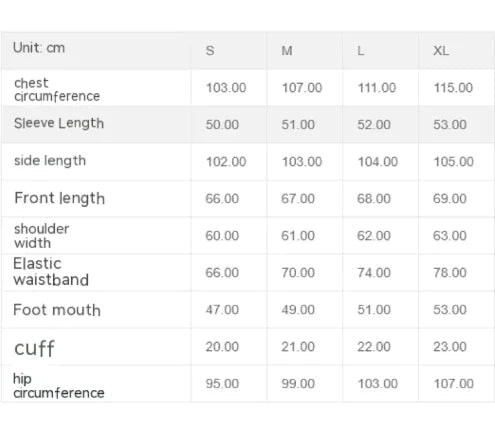
Task: Click the side length row label
Action: tap(50, 161)
